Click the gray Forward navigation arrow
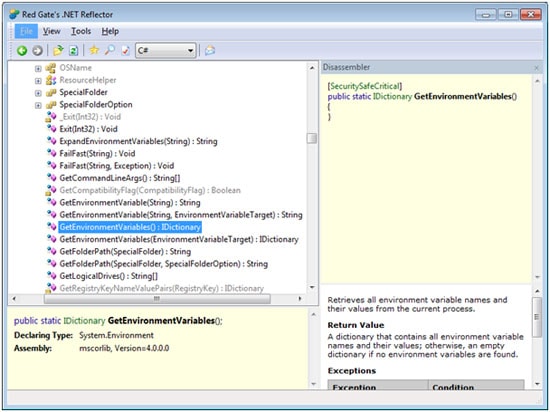Viewport: 550px width, 412px height. (x=37, y=50)
